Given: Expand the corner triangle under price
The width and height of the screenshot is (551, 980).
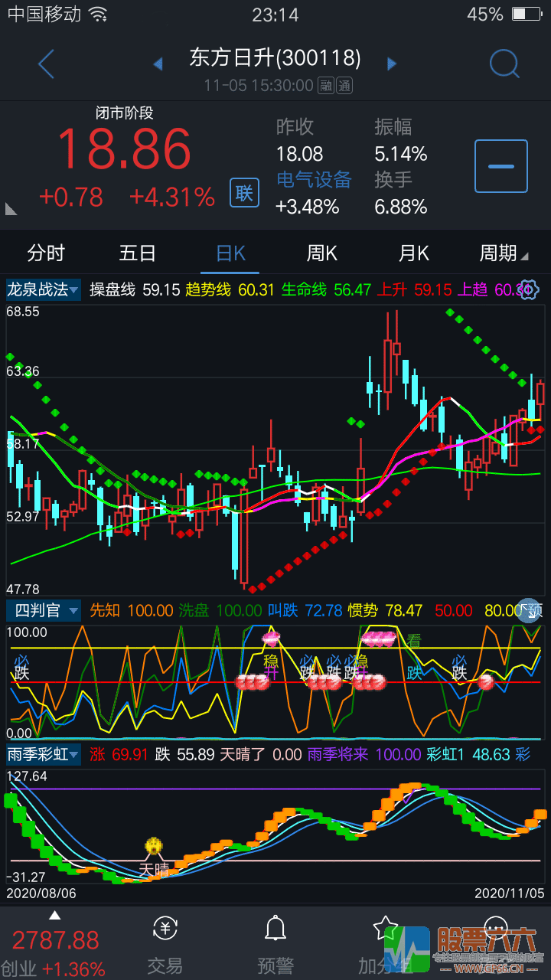Looking at the screenshot, I should point(11,209).
